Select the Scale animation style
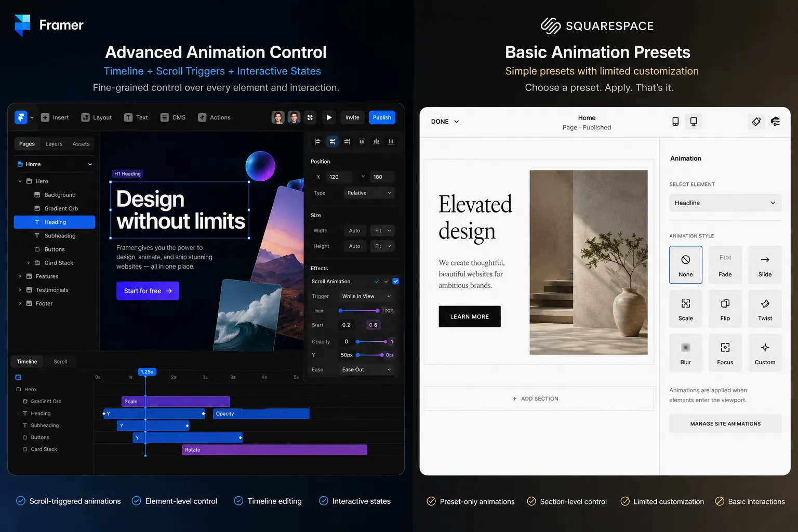This screenshot has width=798, height=532. coord(686,309)
